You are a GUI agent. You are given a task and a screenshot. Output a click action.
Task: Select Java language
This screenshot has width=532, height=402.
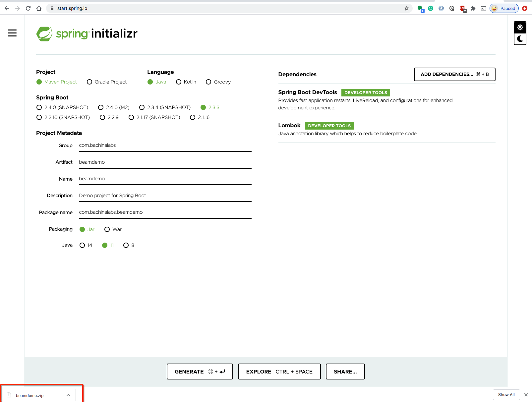(x=157, y=82)
